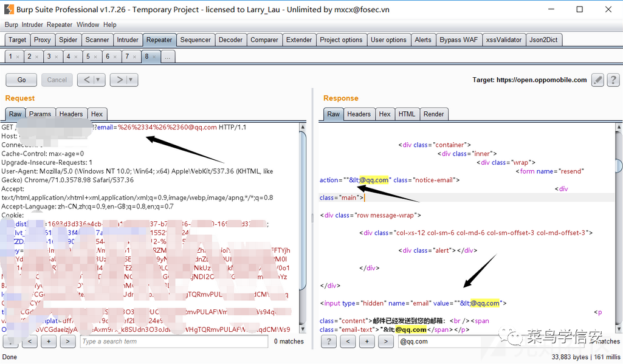623x364 pixels.
Task: Close Repeater tab 3 with its x
Action: pyautogui.click(x=57, y=57)
